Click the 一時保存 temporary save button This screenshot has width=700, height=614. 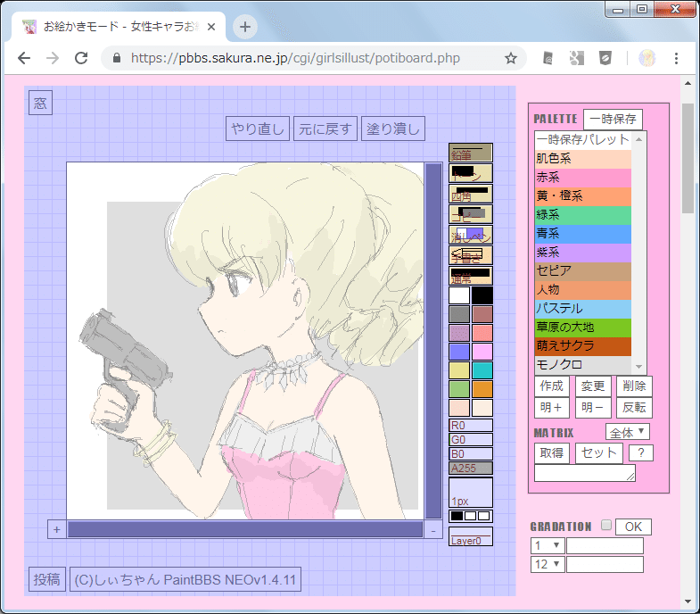(613, 119)
